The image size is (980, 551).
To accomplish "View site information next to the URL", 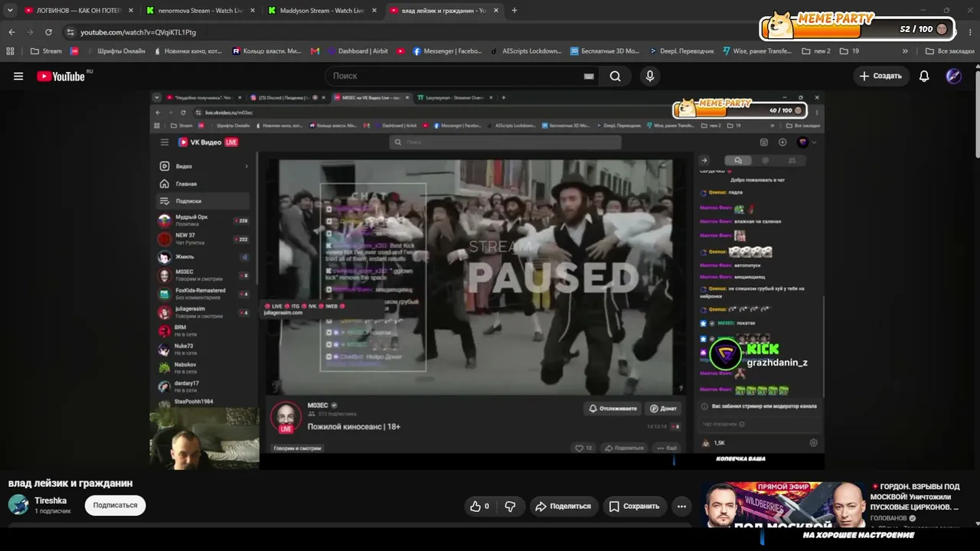I will pos(70,32).
